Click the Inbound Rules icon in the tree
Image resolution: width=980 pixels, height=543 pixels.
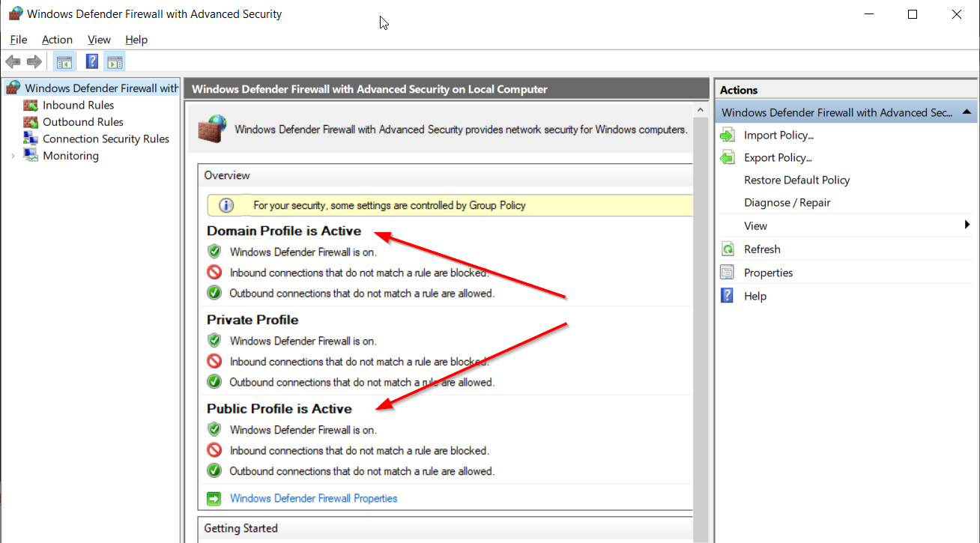[x=31, y=106]
